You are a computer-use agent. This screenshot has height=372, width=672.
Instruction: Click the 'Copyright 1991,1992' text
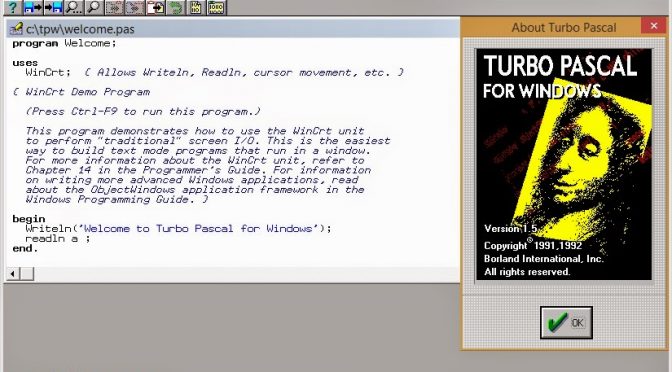pyautogui.click(x=533, y=245)
